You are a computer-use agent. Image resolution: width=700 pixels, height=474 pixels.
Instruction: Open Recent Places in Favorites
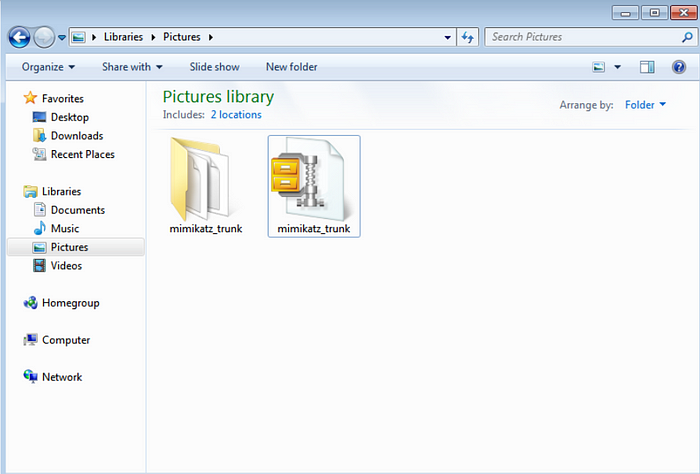point(83,154)
